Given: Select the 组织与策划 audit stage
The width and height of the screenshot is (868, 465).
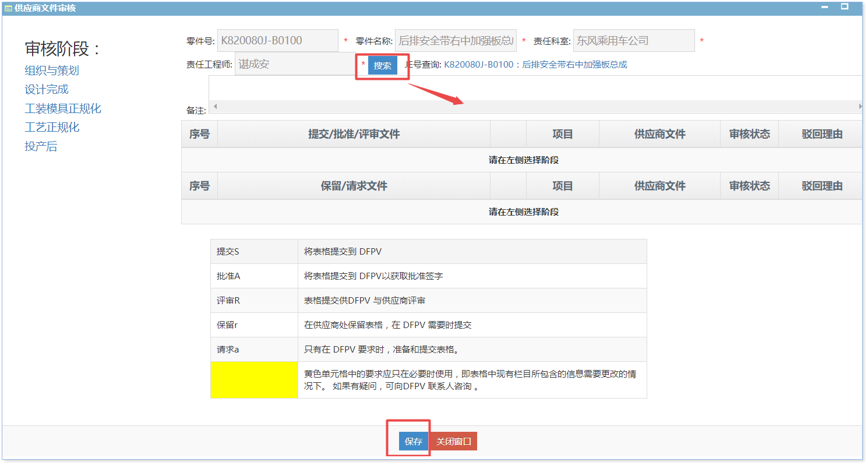Looking at the screenshot, I should tap(52, 71).
